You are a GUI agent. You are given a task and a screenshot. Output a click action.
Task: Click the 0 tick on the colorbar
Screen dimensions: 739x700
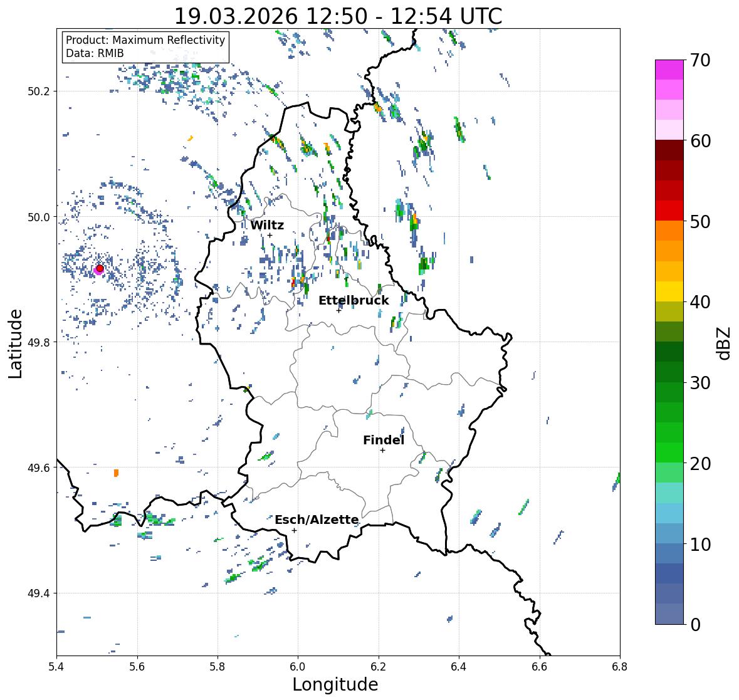coord(695,625)
